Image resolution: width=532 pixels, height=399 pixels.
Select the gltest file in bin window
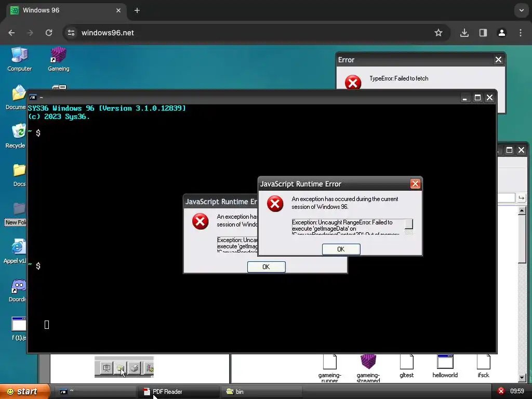[x=406, y=366]
